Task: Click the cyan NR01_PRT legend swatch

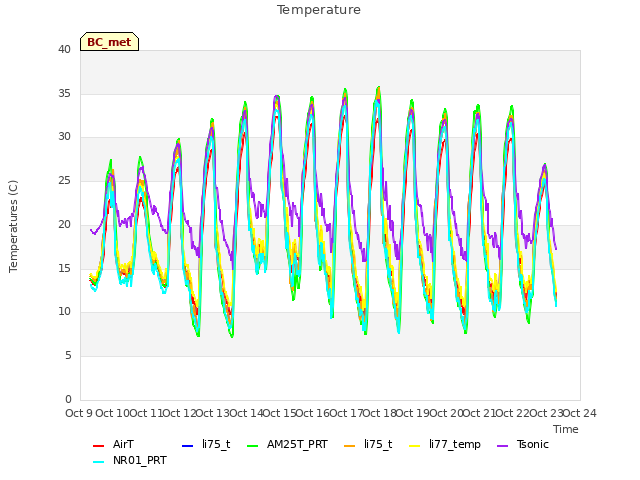Action: coord(98,462)
